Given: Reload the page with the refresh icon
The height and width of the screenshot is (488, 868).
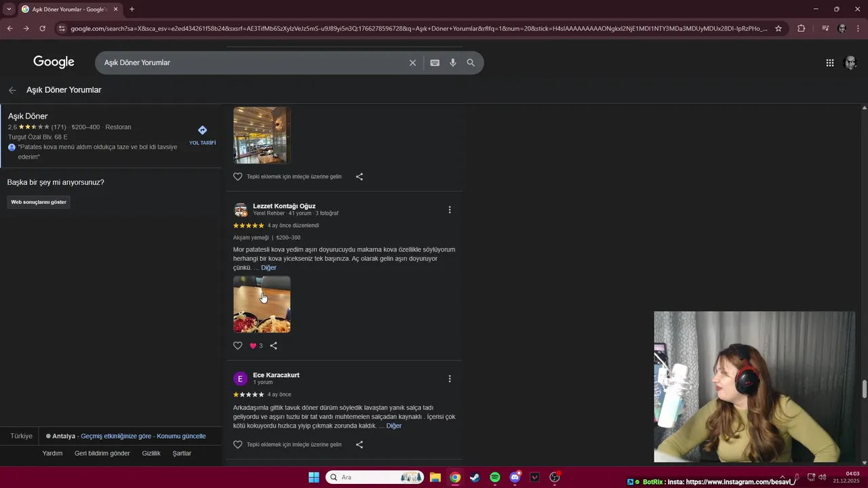Looking at the screenshot, I should [42, 28].
